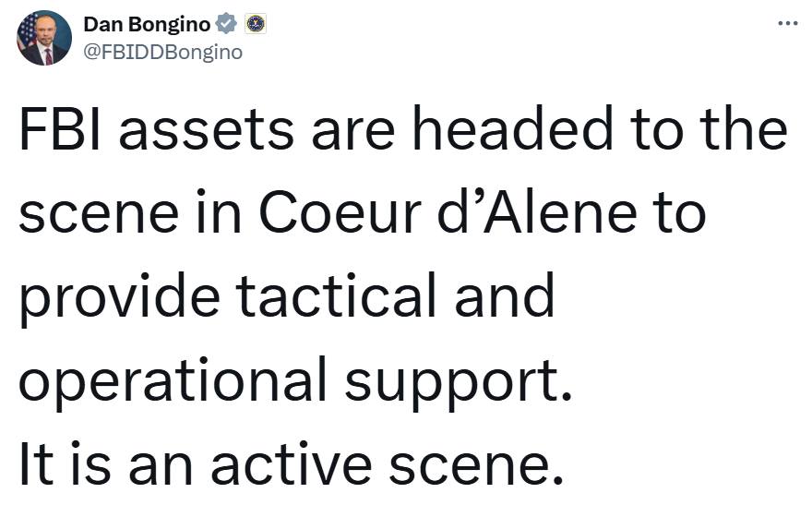The image size is (812, 505).
Task: Click the sentence "It is an active scene."
Action: pyautogui.click(x=291, y=463)
